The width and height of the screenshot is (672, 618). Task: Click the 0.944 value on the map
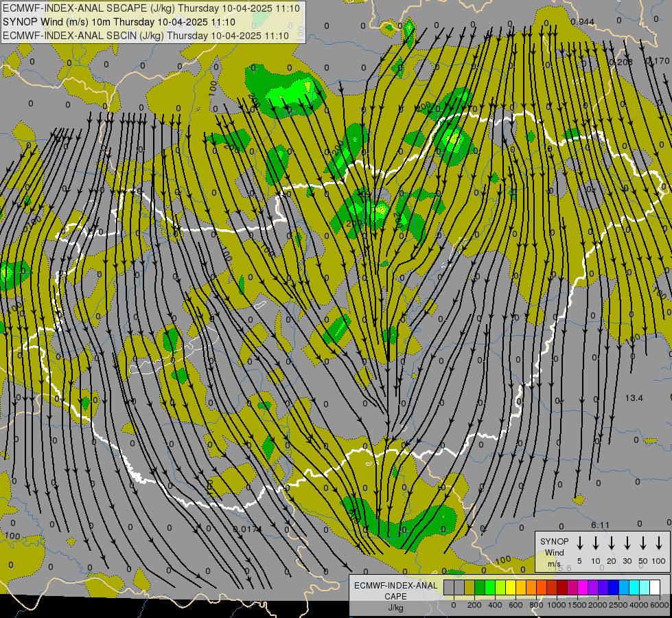point(583,22)
